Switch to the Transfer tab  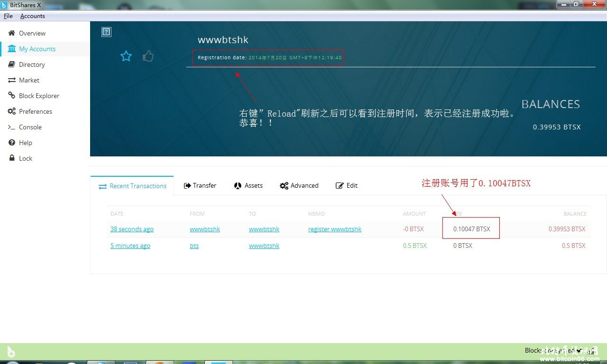[x=200, y=185]
